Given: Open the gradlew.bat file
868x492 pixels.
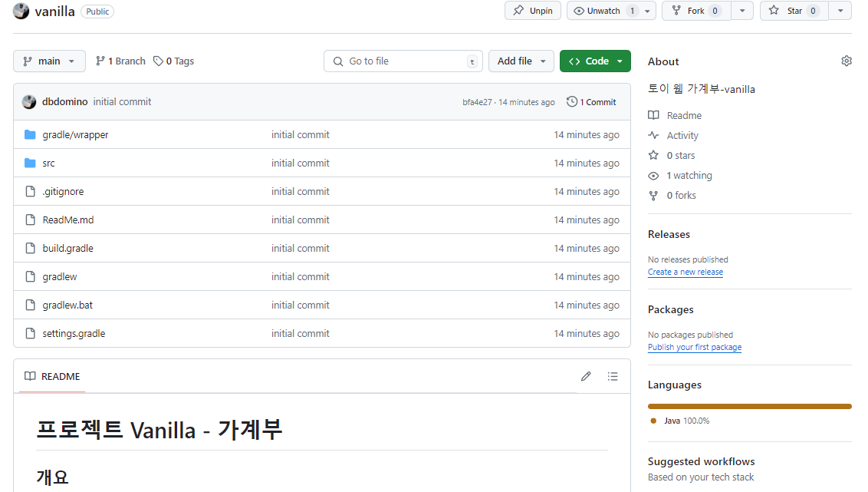Looking at the screenshot, I should [x=67, y=305].
